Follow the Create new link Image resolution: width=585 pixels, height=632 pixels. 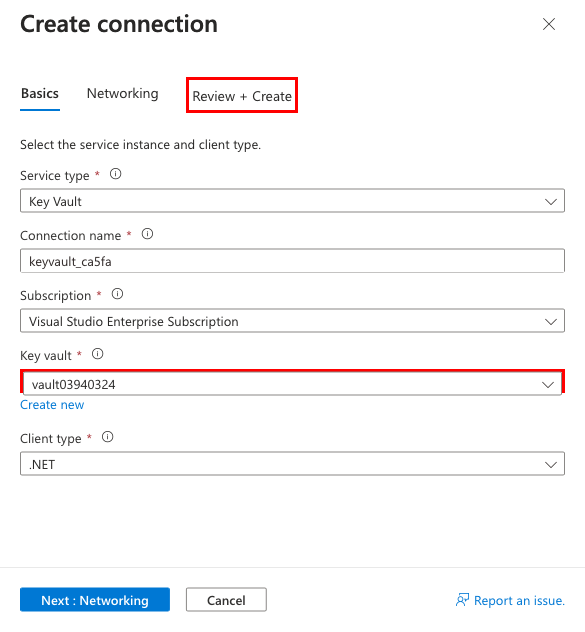[x=52, y=405]
